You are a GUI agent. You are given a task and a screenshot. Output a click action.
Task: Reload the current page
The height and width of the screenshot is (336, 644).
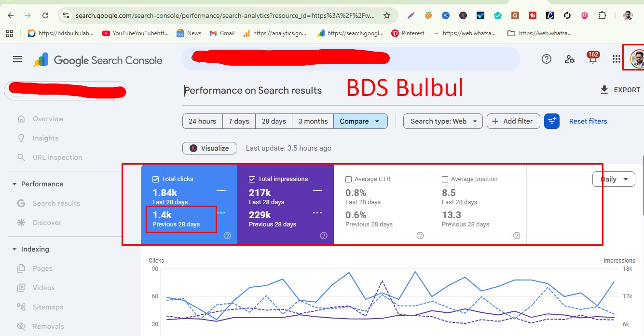click(45, 15)
